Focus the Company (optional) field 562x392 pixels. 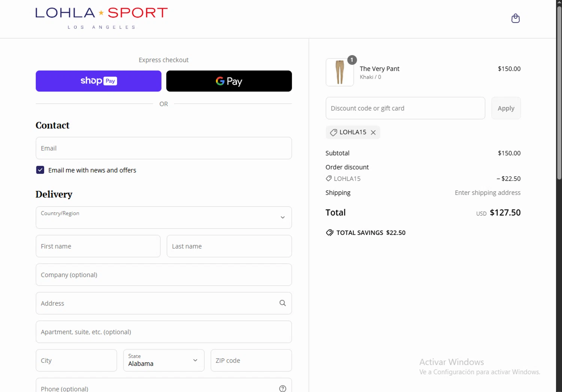pyautogui.click(x=164, y=275)
